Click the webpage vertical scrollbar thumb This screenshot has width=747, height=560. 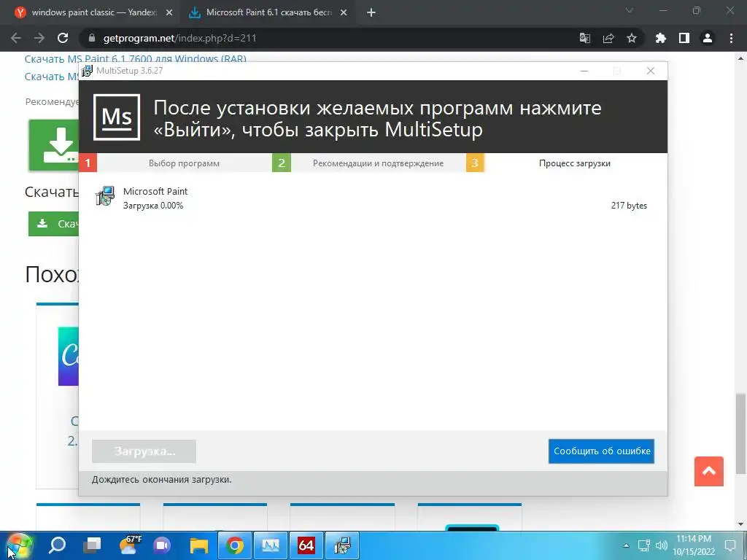click(740, 433)
